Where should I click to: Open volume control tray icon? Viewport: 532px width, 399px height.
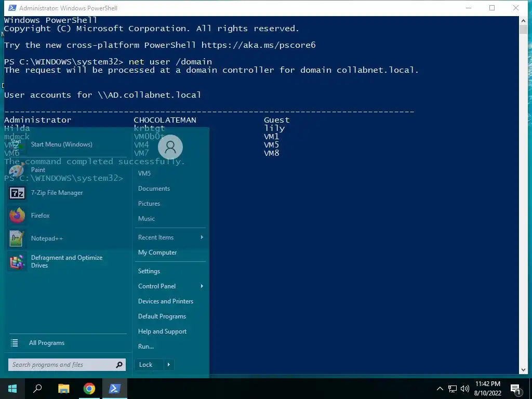tap(465, 389)
